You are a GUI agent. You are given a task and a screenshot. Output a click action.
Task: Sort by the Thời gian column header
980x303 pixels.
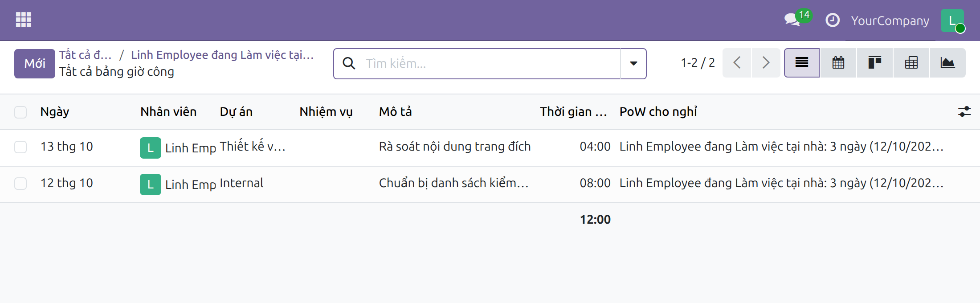[x=573, y=112]
